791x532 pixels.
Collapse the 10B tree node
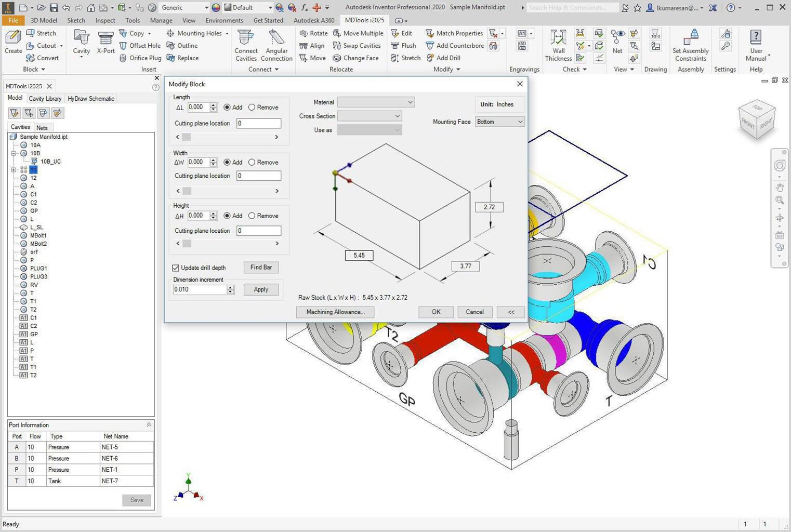point(14,154)
